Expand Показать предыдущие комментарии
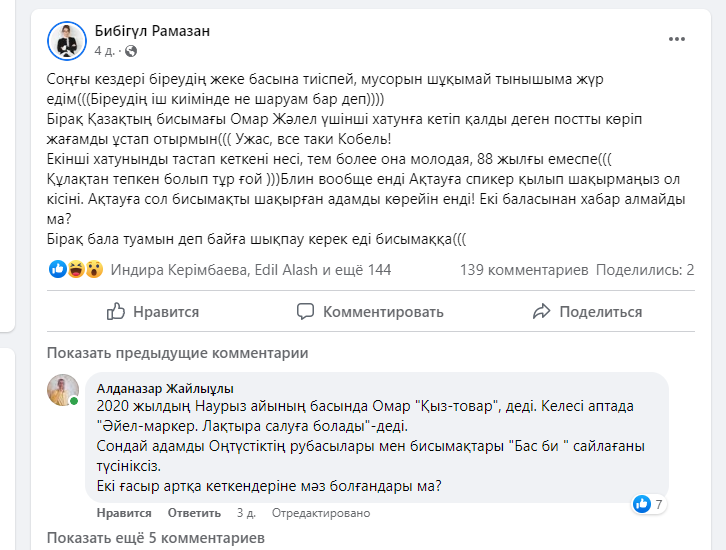726x550 pixels. tap(177, 353)
